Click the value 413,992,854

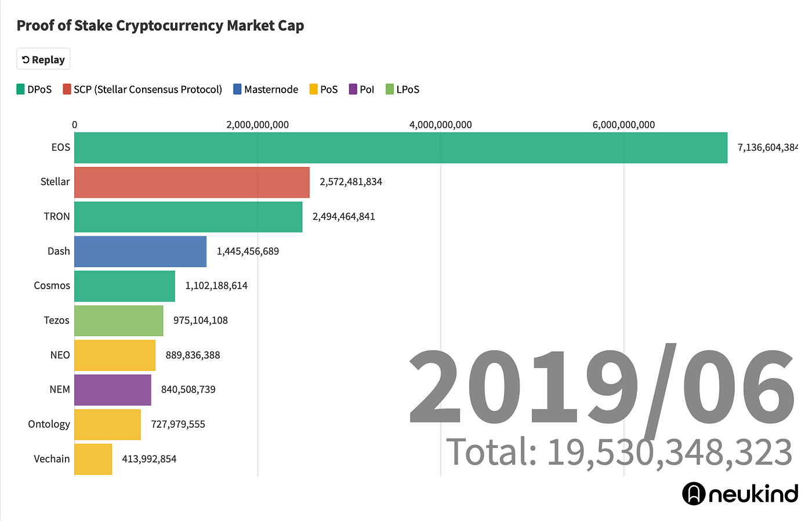coord(149,459)
